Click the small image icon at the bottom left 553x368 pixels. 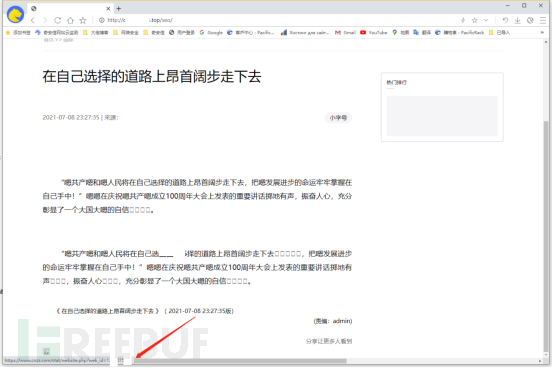(x=46, y=351)
